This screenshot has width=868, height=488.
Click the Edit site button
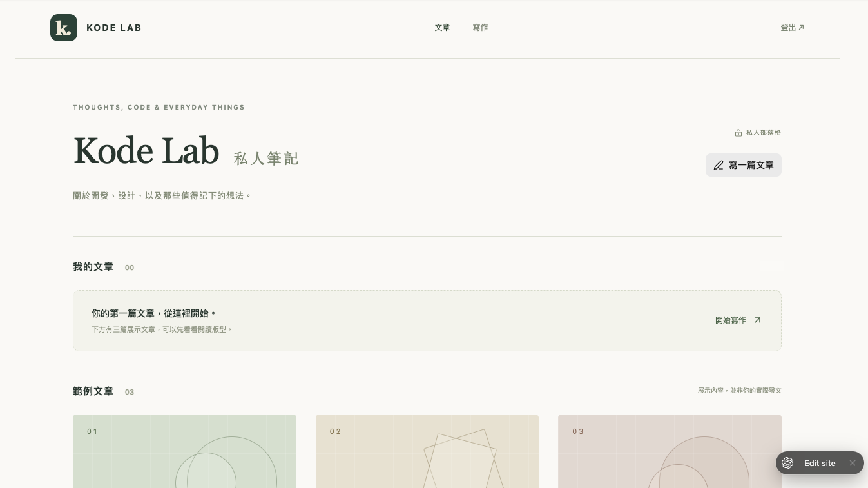[820, 463]
